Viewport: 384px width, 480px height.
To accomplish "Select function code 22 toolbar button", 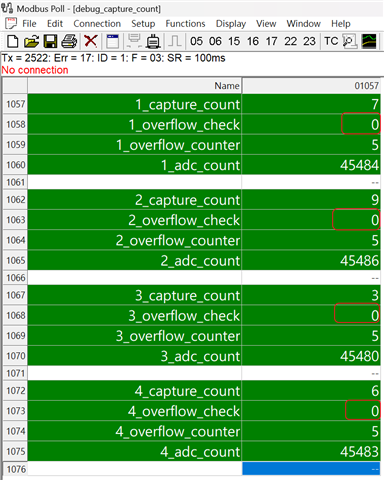I will pyautogui.click(x=290, y=41).
